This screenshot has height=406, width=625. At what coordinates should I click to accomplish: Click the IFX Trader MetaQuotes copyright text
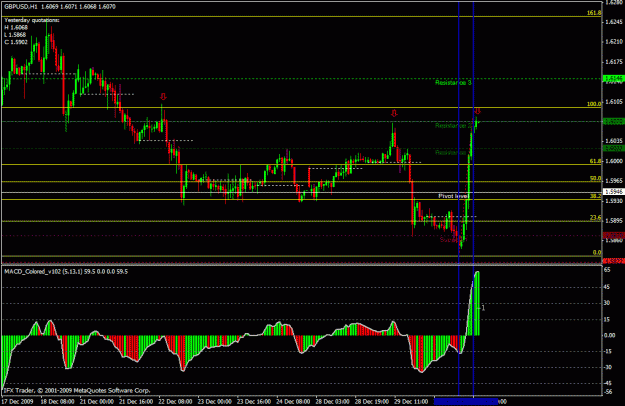pyautogui.click(x=77, y=390)
